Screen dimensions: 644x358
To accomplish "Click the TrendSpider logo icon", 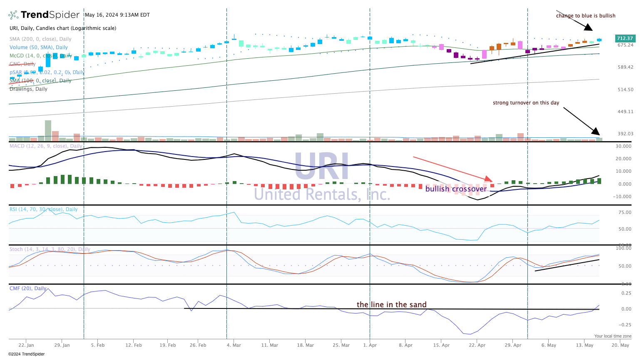I will click(14, 15).
